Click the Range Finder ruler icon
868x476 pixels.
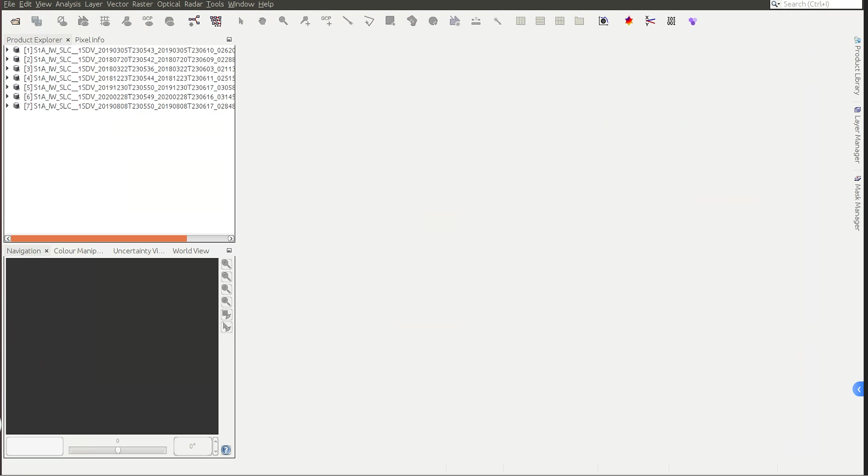(x=476, y=21)
